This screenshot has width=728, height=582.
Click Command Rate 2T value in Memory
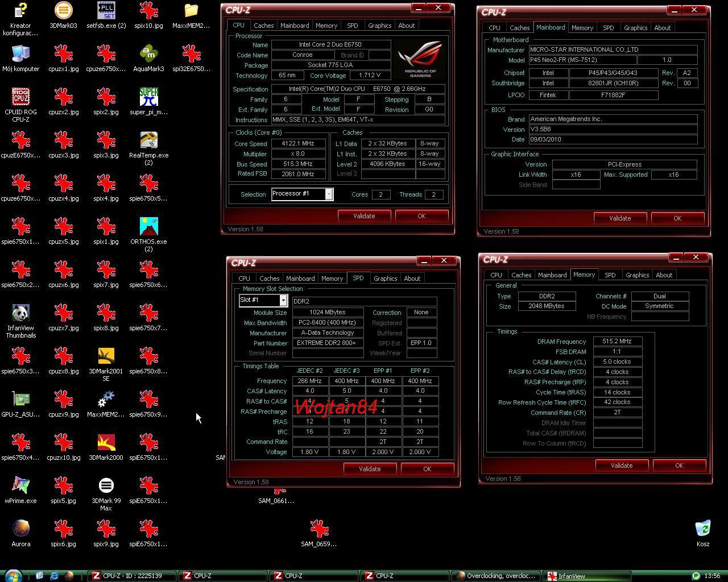[x=617, y=413]
